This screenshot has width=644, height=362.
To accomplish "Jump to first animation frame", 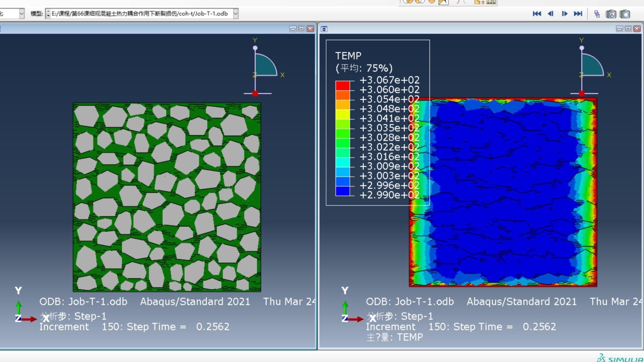I will pyautogui.click(x=537, y=14).
